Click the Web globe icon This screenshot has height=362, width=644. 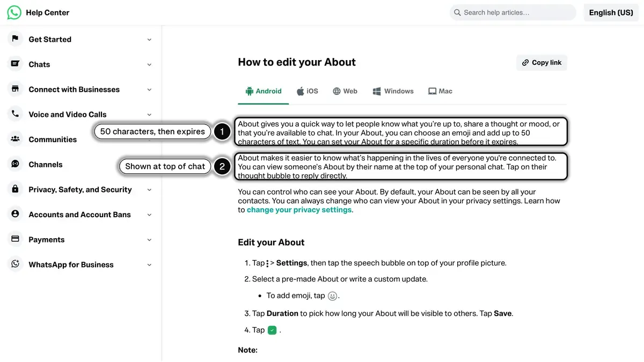pyautogui.click(x=336, y=91)
